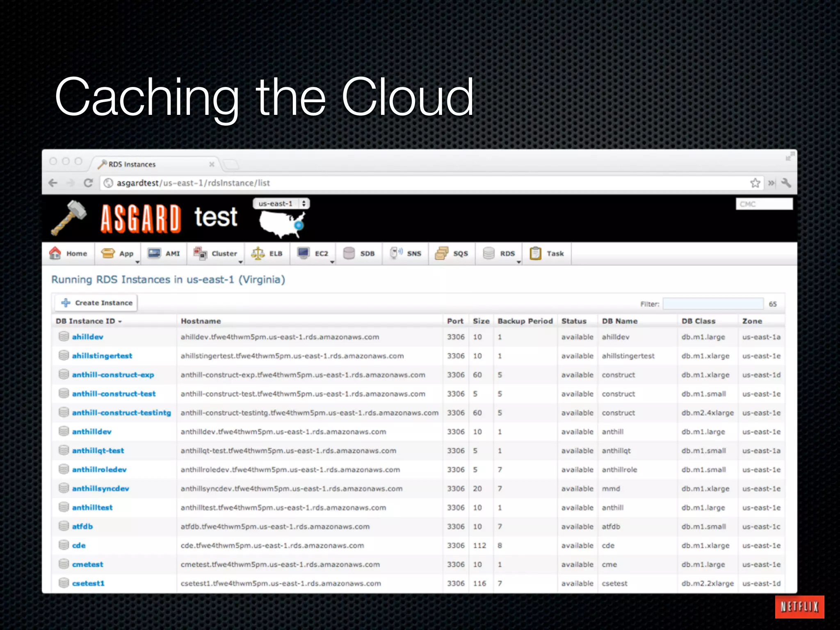Click the mmd DB name cell
This screenshot has width=840, height=630.
click(611, 488)
